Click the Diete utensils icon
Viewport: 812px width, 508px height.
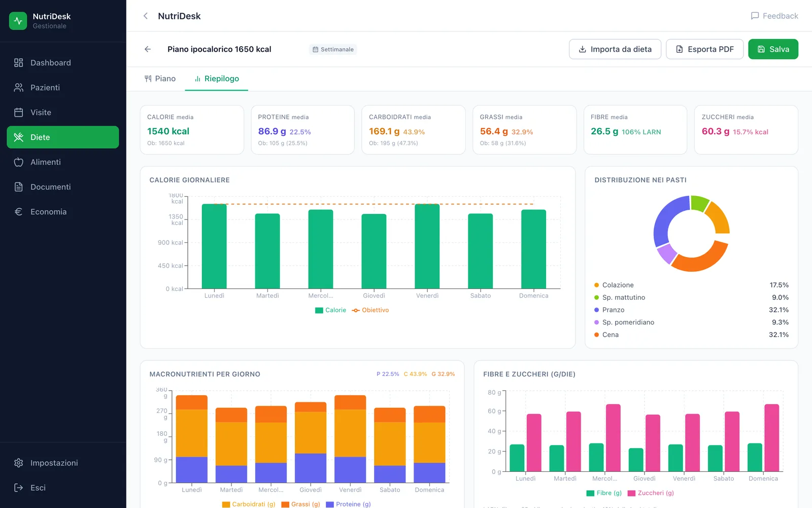coord(19,137)
